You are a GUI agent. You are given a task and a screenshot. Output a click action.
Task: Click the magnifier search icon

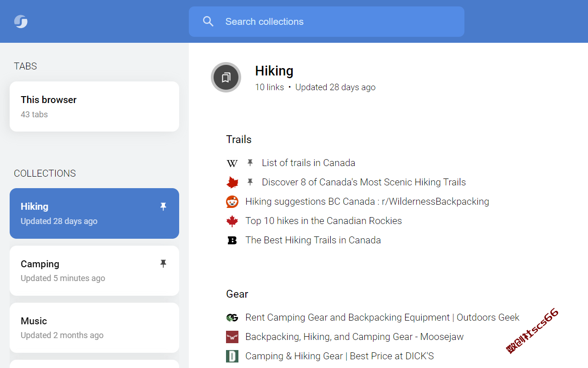point(208,22)
